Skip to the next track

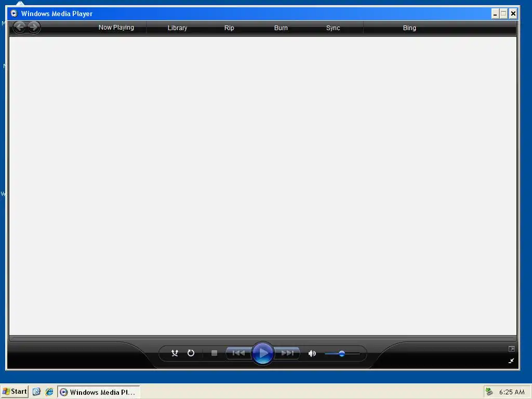click(x=287, y=353)
